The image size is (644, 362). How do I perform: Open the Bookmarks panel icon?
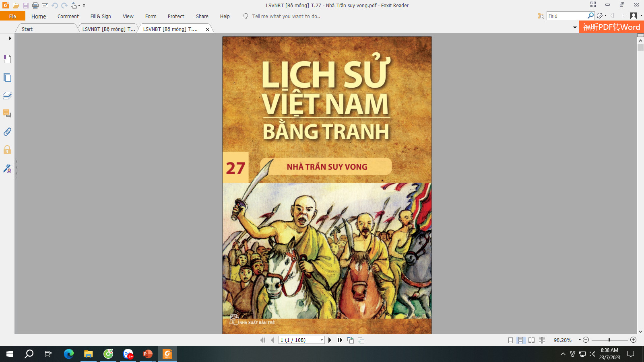(7, 59)
